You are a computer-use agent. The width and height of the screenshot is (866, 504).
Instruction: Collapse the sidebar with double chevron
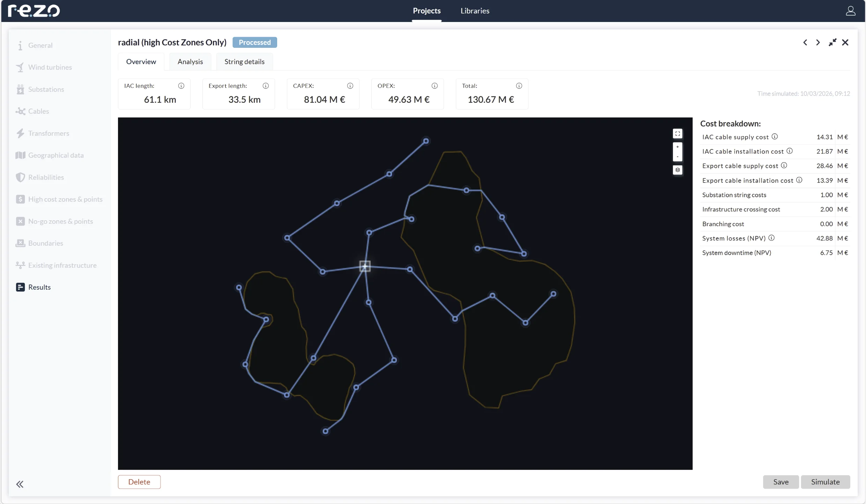(x=20, y=484)
